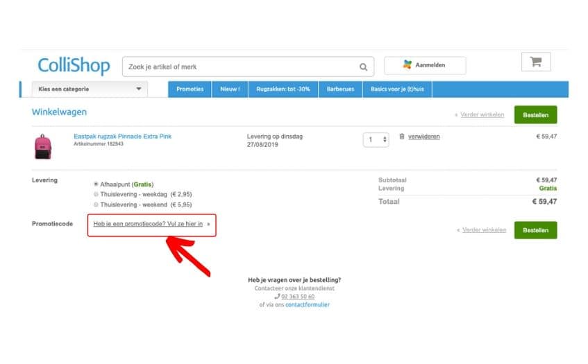Viewport: 588px width, 364px height.
Task: Click the search magnifier icon
Action: tap(363, 67)
